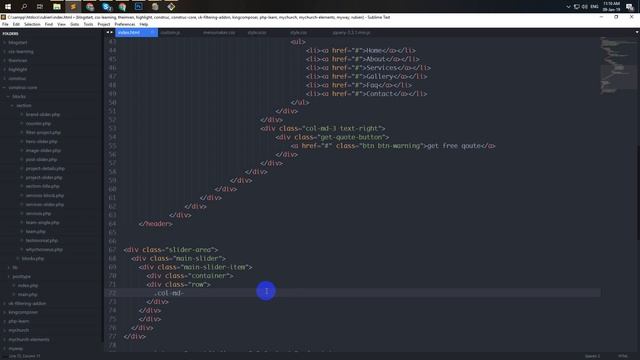The width and height of the screenshot is (640, 360).
Task: Open project-details.php in sidebar
Action: [45, 168]
